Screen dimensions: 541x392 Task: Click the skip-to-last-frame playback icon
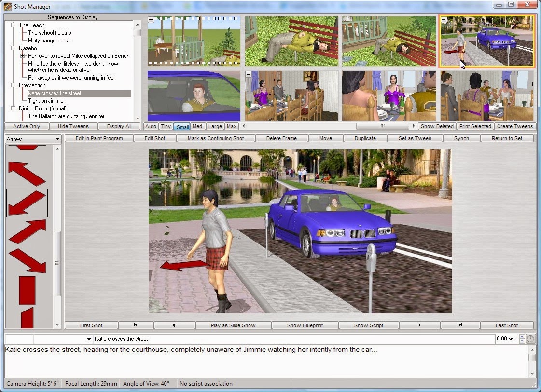[x=460, y=325]
